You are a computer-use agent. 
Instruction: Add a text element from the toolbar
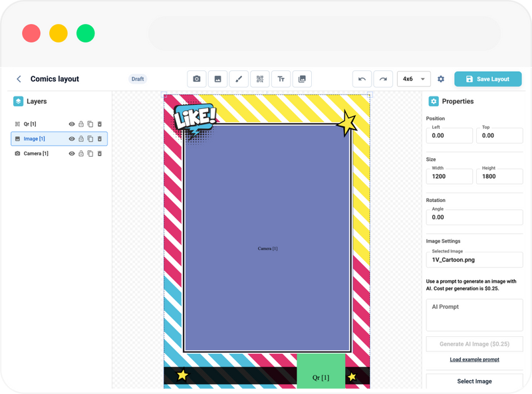pyautogui.click(x=281, y=79)
